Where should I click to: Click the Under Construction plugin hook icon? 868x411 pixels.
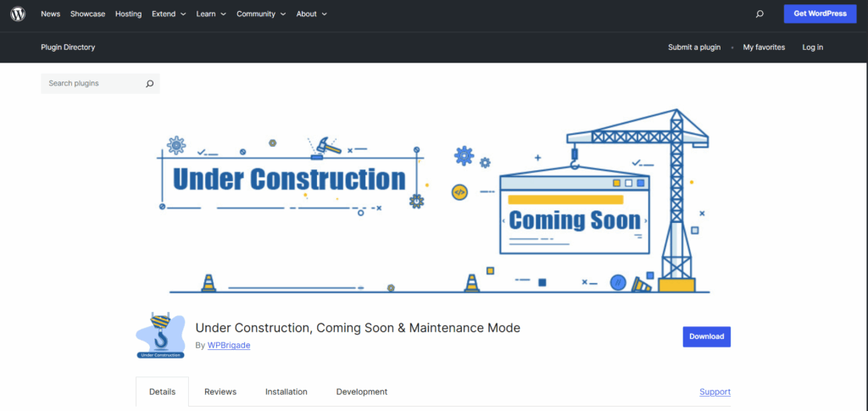[160, 336]
